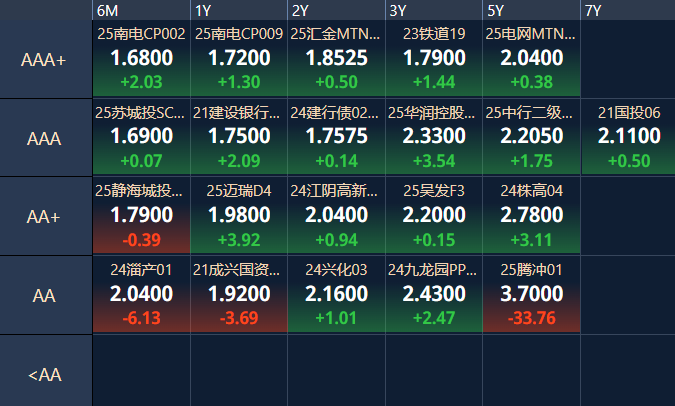The image size is (675, 406).
Task: Select the 21国投06 bond cell
Action: pyautogui.click(x=629, y=137)
